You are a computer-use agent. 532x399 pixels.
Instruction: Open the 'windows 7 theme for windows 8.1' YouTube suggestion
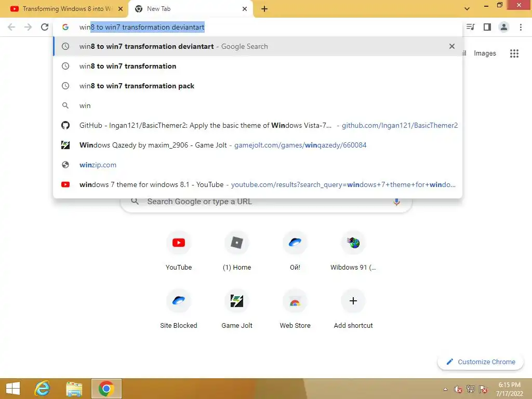[258, 184]
